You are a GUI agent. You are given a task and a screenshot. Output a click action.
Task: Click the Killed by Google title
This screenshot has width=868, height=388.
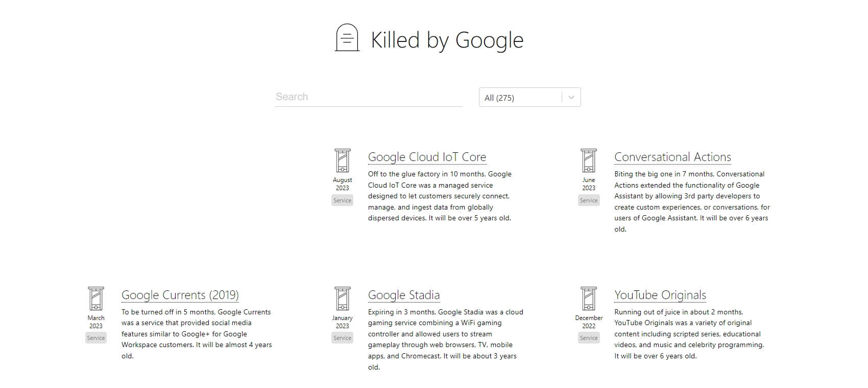(447, 40)
